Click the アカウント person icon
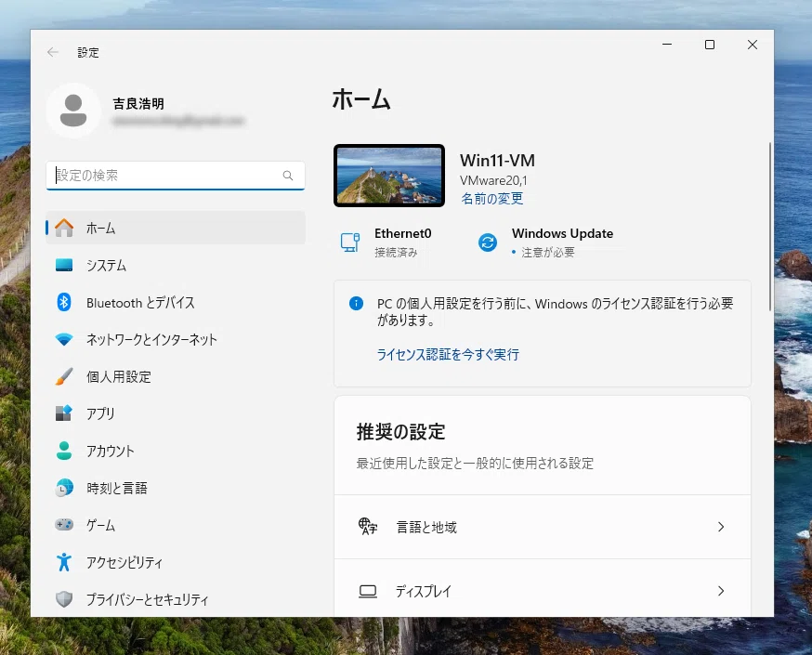 coord(64,451)
